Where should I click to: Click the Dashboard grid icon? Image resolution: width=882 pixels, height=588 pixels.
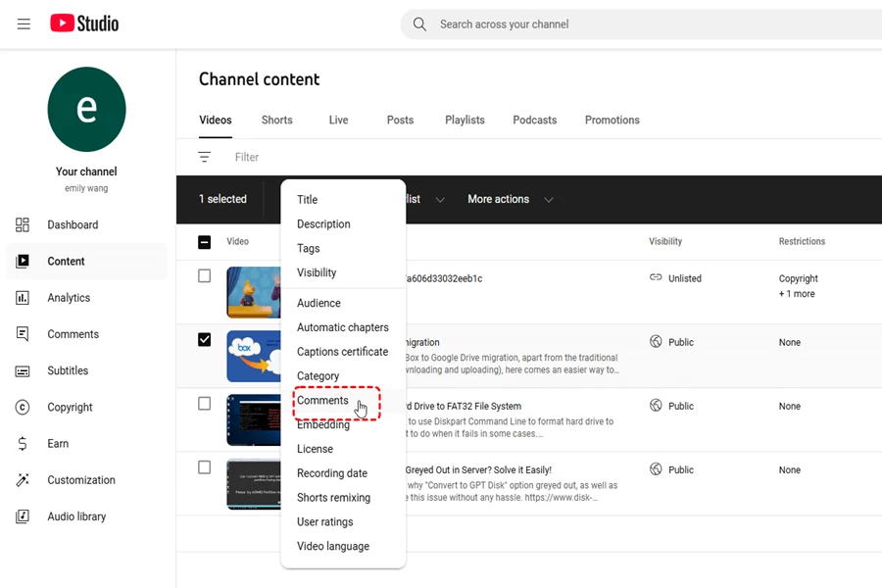(23, 225)
